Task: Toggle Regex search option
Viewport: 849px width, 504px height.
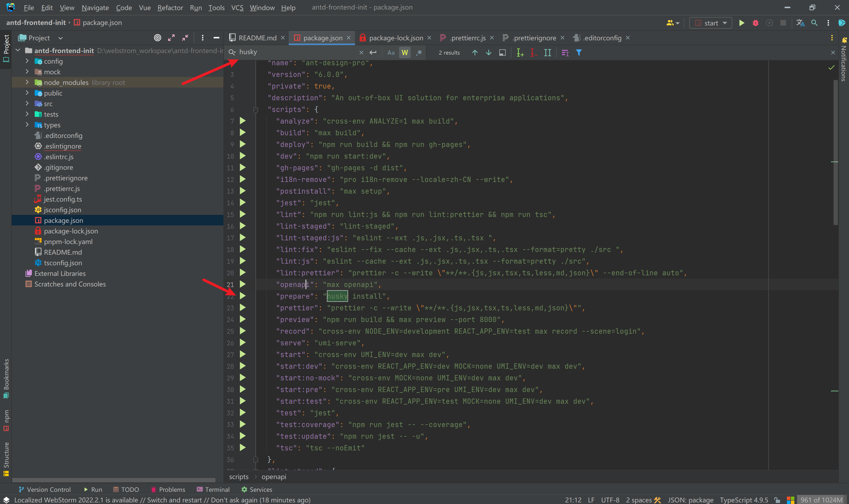Action: point(419,53)
